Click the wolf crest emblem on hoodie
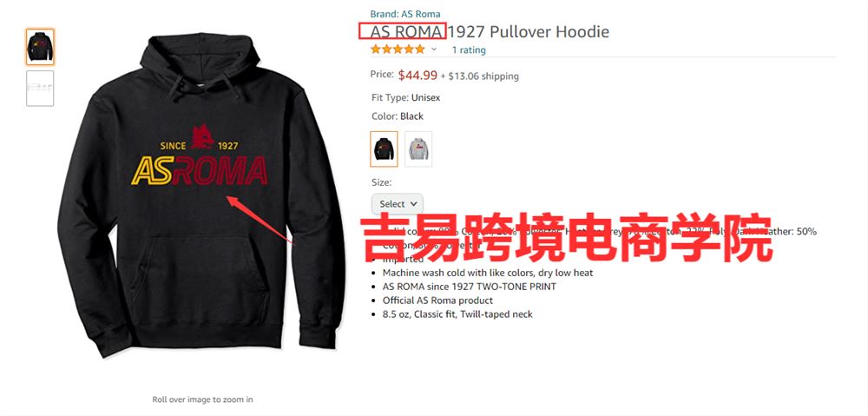Image resolution: width=868 pixels, height=416 pixels. [202, 137]
